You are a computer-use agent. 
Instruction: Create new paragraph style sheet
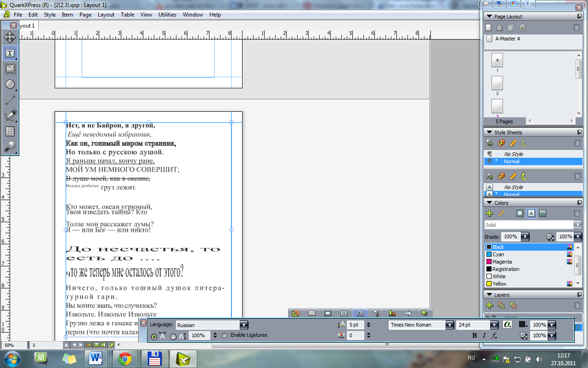pos(490,143)
